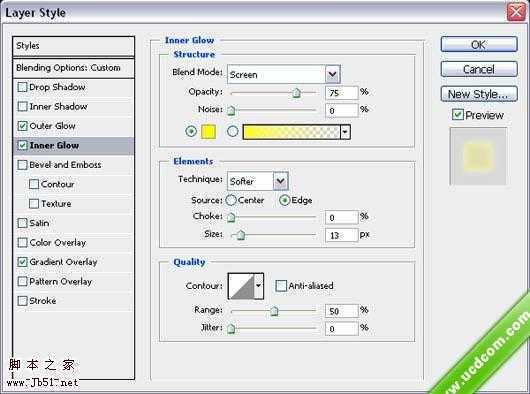Uncheck the Gradient Overlay checkbox
The image size is (530, 394).
[22, 262]
